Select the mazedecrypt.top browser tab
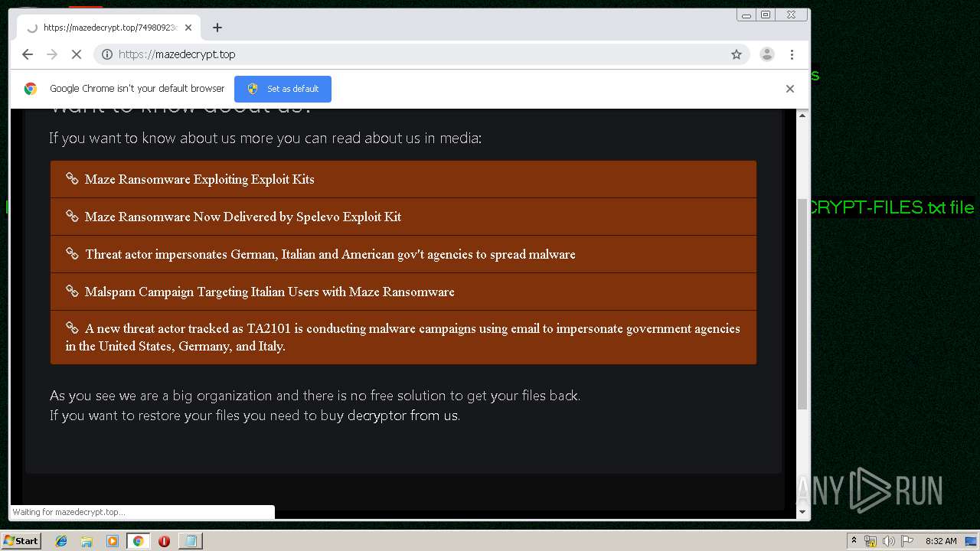The width and height of the screenshot is (980, 551). click(x=109, y=28)
